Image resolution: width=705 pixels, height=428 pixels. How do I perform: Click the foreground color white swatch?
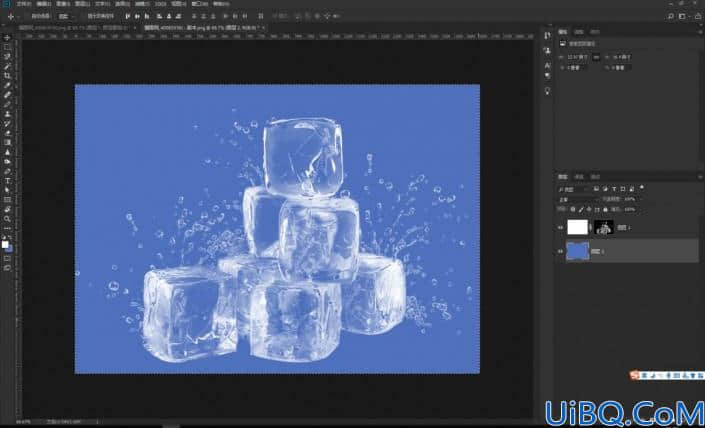5,245
